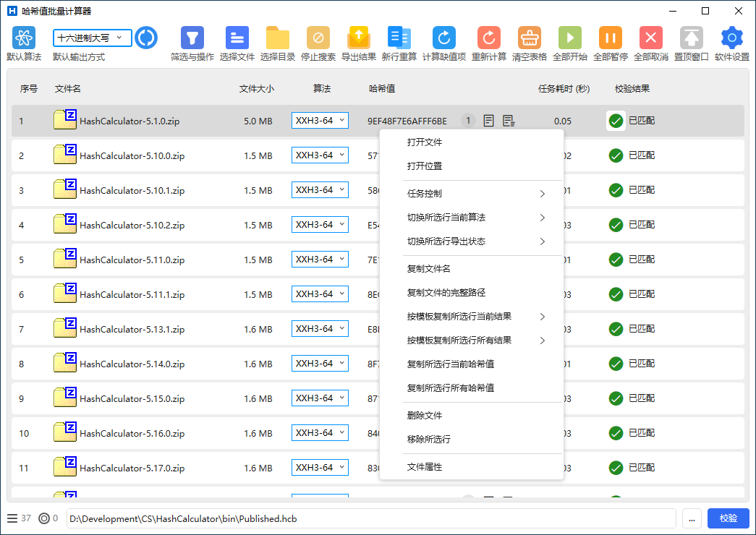Click the 停止搜索 toolbar icon
Viewport: 756px width, 535px height.
318,38
